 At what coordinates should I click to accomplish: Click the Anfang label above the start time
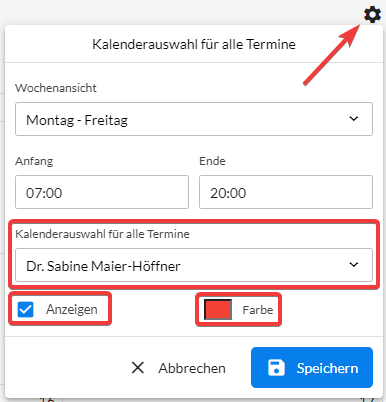coord(34,161)
